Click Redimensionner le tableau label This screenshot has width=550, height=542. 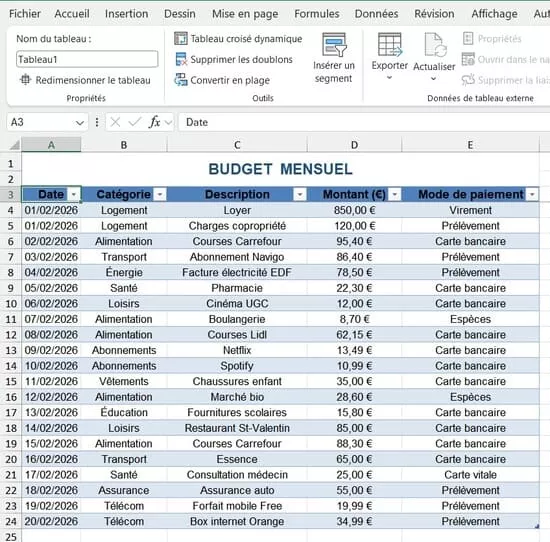[x=93, y=80]
